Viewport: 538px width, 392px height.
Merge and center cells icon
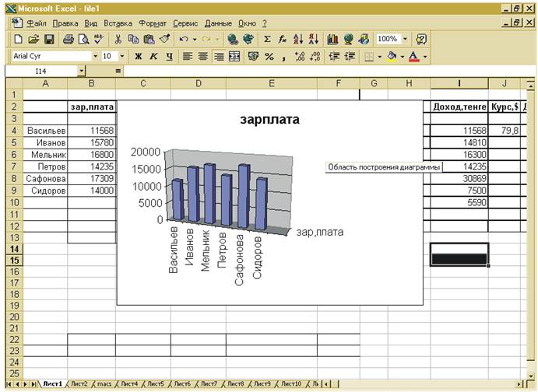click(234, 57)
